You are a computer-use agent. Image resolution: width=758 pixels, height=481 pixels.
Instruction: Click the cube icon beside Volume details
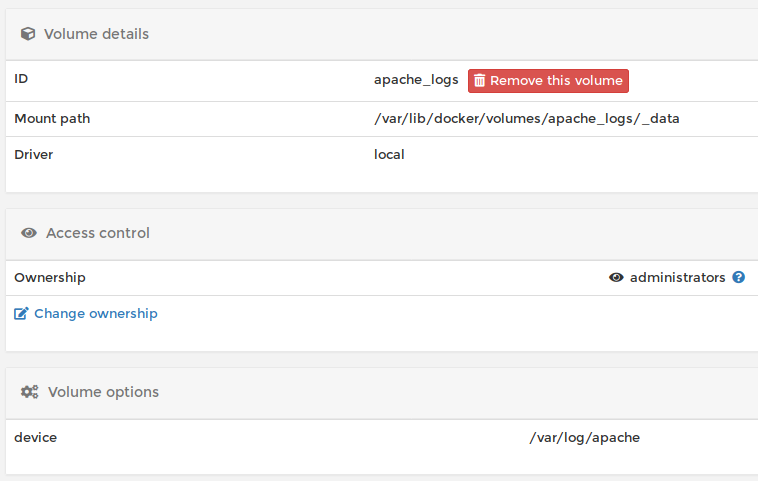point(28,34)
